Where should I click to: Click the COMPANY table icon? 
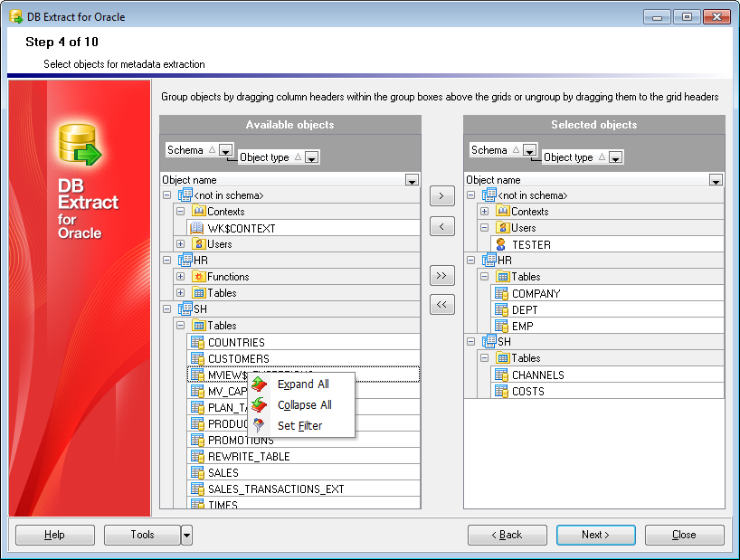tap(501, 293)
